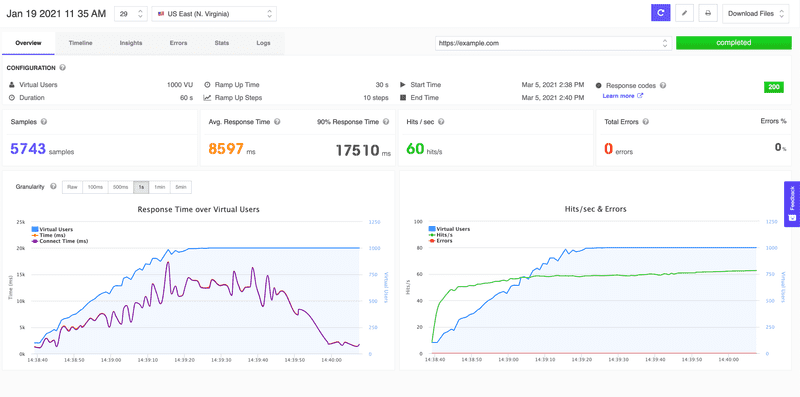Click the Total Errors help icon
This screenshot has width=800, height=397.
pyautogui.click(x=646, y=121)
